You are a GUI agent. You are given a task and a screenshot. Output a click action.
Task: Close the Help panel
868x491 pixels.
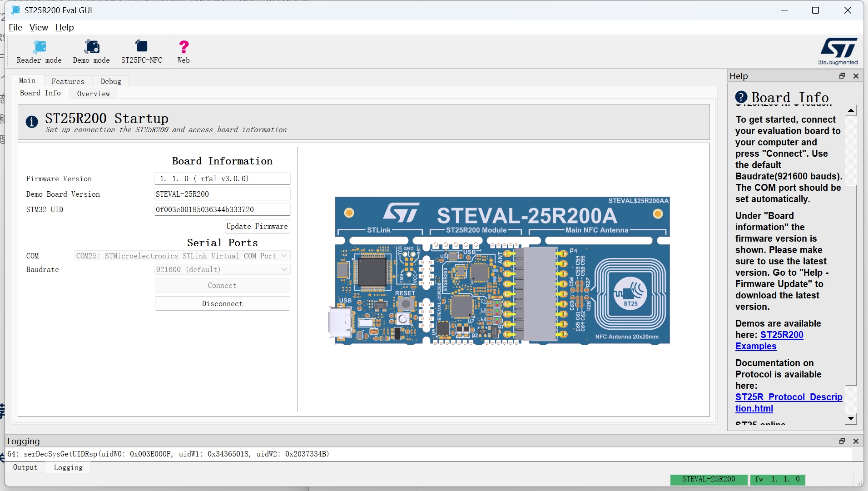click(856, 76)
